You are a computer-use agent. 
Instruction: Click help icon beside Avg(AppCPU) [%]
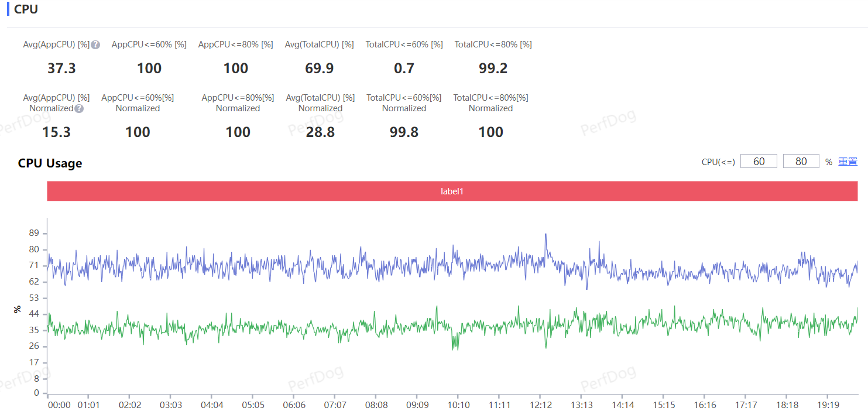[95, 44]
